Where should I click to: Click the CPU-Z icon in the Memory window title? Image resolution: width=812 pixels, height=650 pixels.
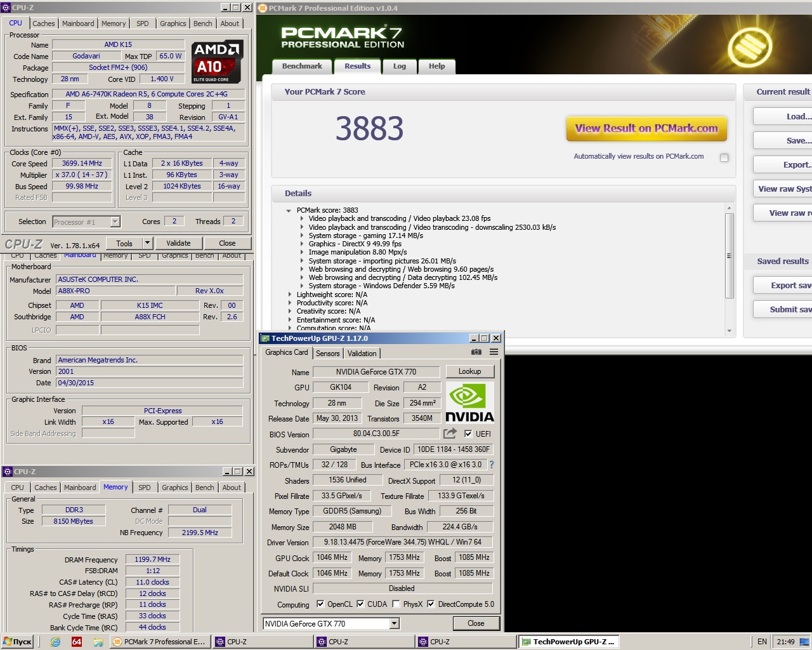click(8, 472)
